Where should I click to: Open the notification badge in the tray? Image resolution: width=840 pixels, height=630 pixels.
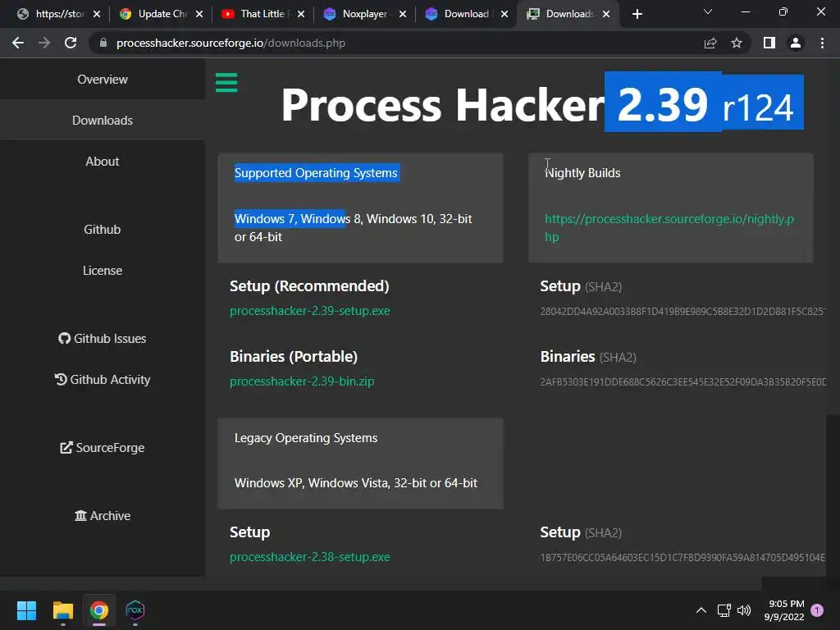tap(817, 609)
